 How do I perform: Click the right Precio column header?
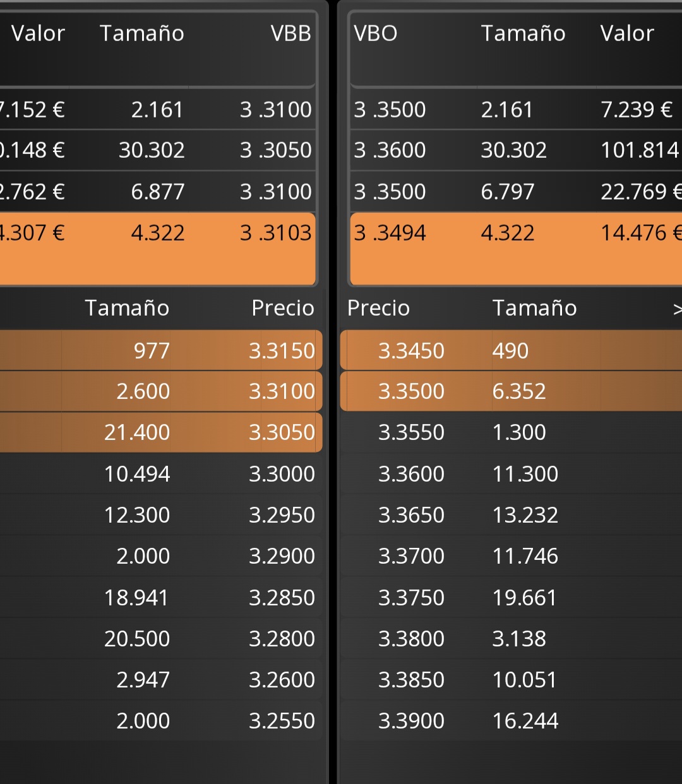coord(379,308)
